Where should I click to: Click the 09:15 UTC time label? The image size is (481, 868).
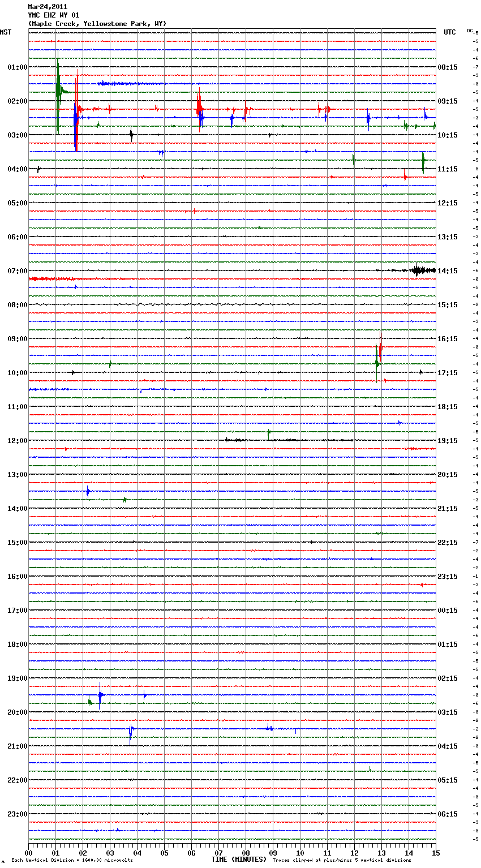[x=448, y=101]
